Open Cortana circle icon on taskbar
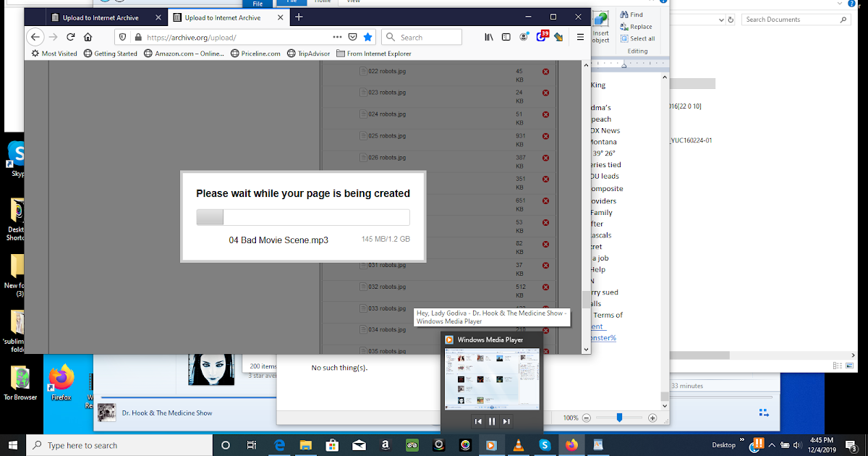The image size is (868, 456). [225, 445]
